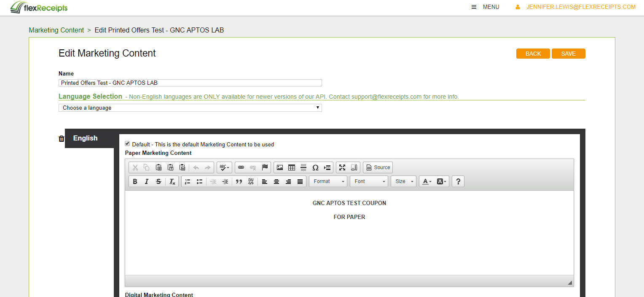Open the Format dropdown

328,181
